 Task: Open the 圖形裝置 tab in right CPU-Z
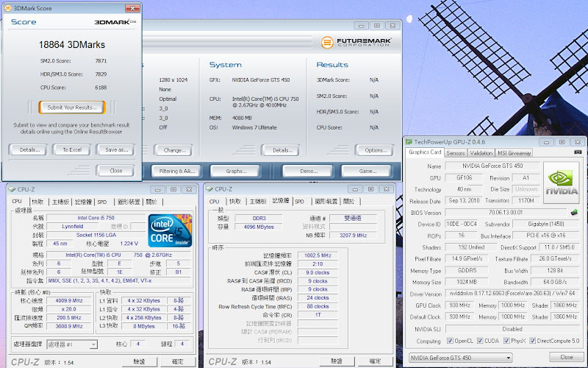pyautogui.click(x=326, y=201)
